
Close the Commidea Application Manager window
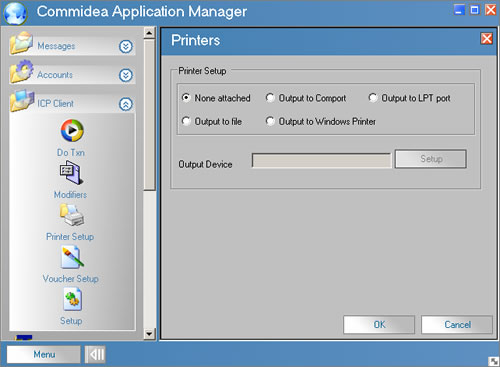tap(490, 10)
